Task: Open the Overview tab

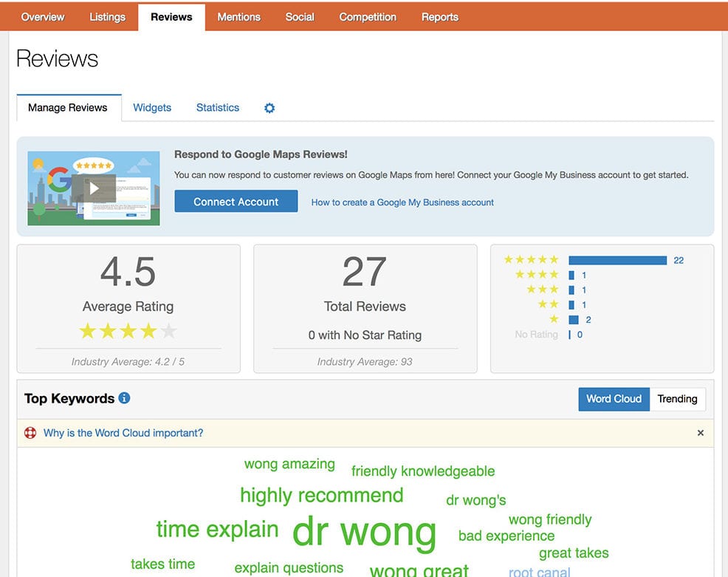Action: point(43,17)
